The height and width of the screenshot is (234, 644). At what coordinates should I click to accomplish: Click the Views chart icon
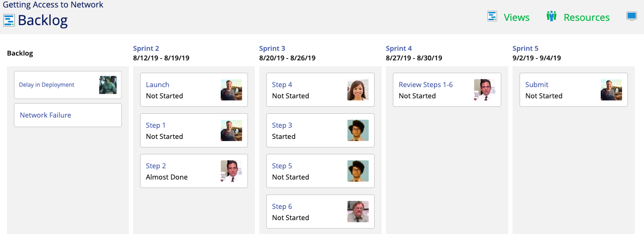pos(492,16)
